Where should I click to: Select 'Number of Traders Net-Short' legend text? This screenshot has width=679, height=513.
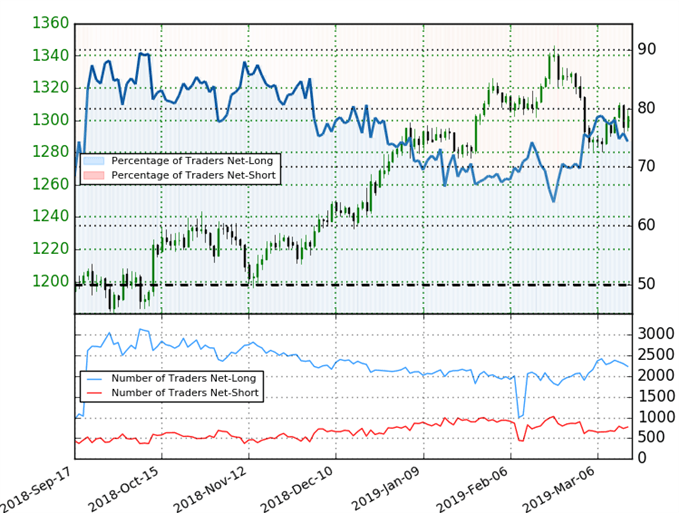coord(185,393)
